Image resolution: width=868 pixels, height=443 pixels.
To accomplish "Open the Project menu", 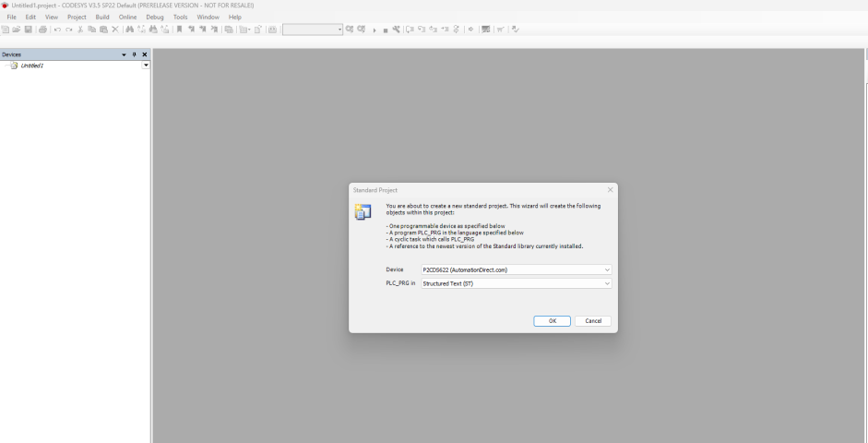I will click(x=77, y=18).
